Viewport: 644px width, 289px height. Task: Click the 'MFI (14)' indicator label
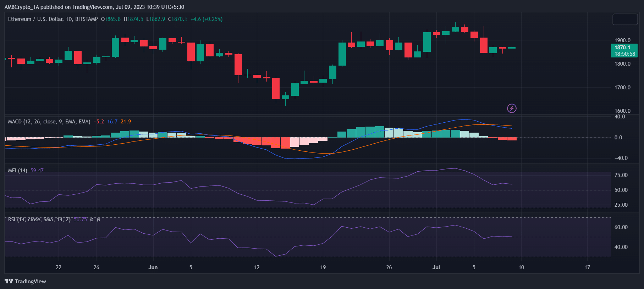pyautogui.click(x=18, y=171)
